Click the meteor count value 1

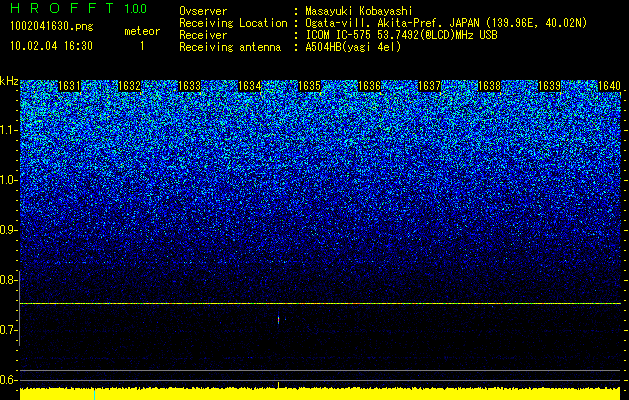[142, 46]
